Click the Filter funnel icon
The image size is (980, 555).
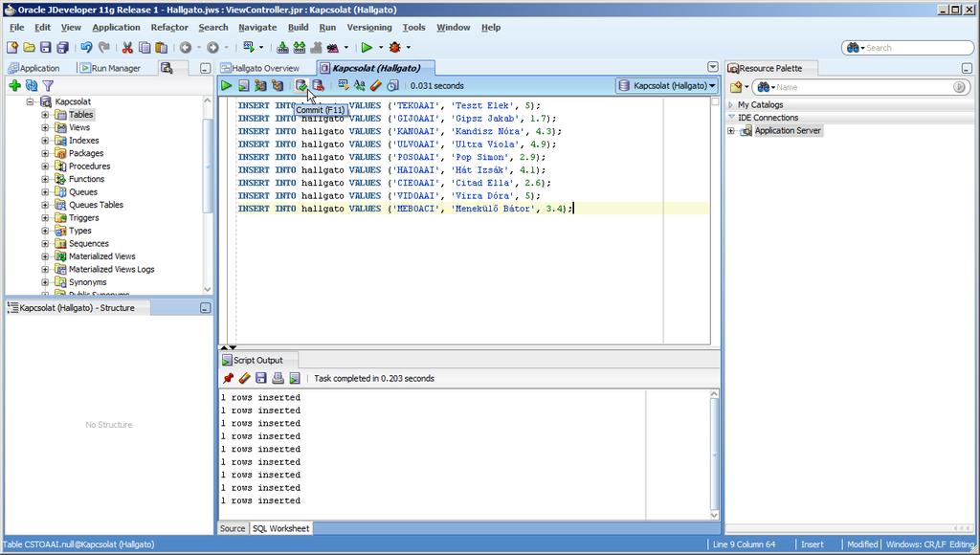(48, 85)
